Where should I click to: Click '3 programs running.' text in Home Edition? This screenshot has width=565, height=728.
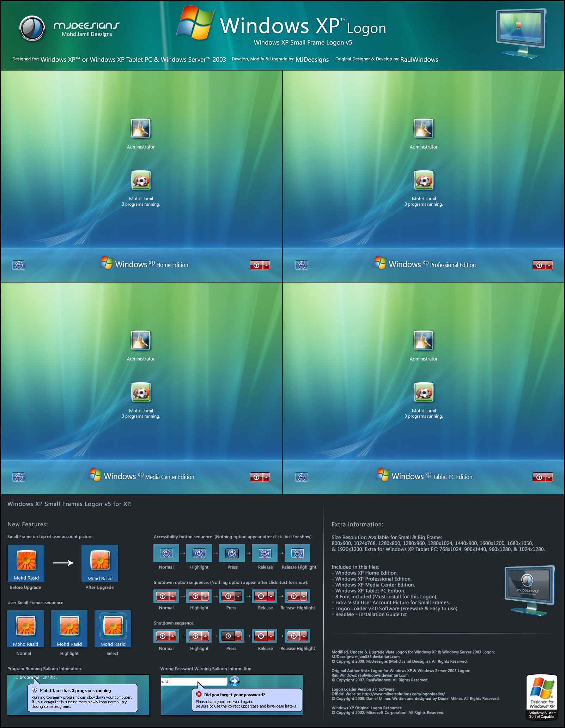(x=141, y=204)
